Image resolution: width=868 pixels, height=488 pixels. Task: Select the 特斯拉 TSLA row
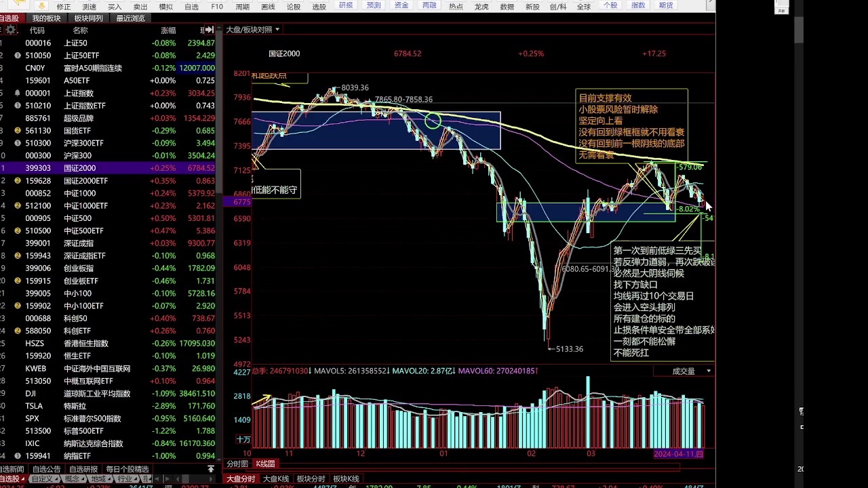[108, 406]
